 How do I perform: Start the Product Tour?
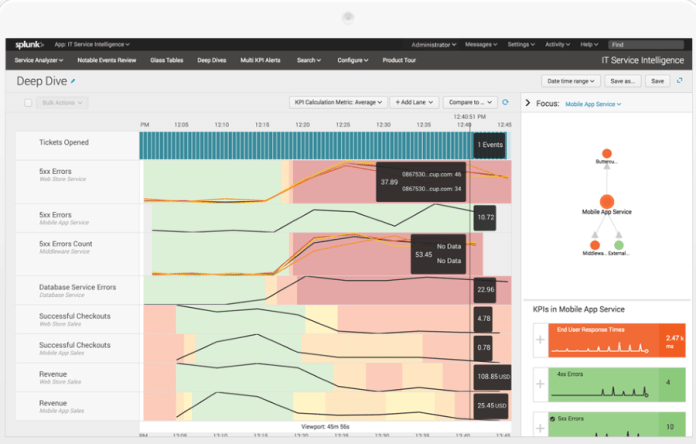[x=399, y=60]
